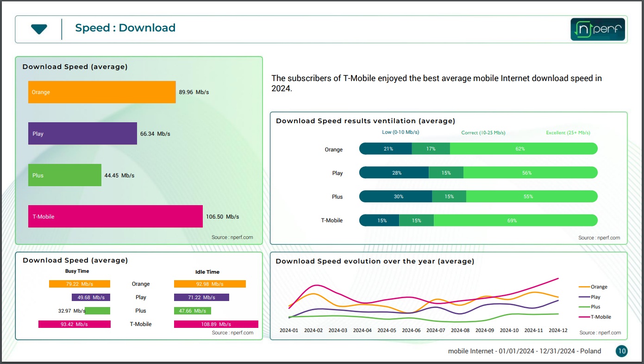Click the Orange 92.98 Mb/s idle time bar
This screenshot has height=364, width=644.
click(210, 284)
